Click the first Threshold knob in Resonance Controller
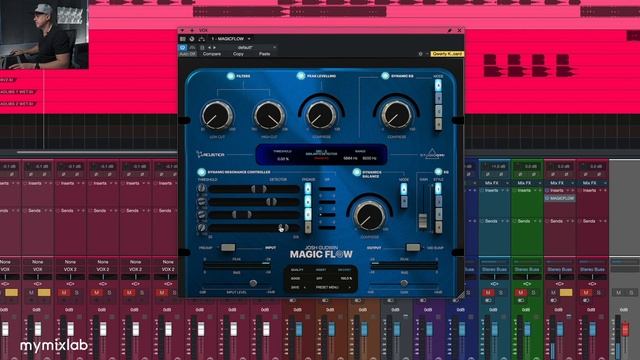 click(202, 189)
